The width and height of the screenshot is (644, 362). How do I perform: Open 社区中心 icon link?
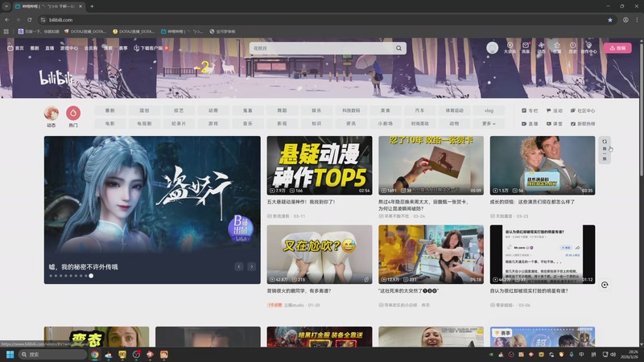click(x=582, y=111)
